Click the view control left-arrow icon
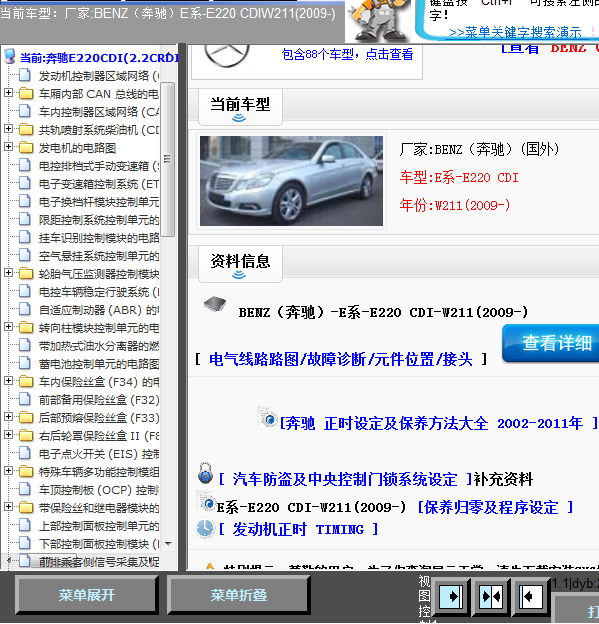 tap(531, 596)
